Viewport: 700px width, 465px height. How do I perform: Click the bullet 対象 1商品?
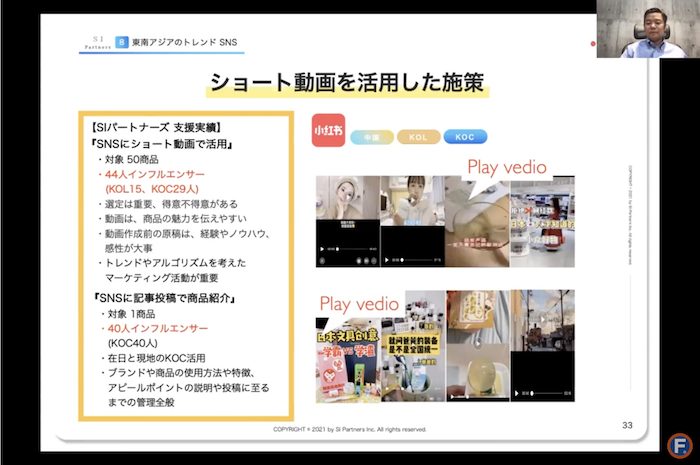pos(128,314)
